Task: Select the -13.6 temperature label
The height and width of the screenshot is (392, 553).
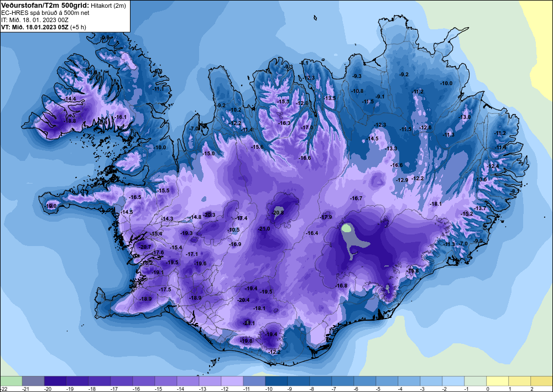Action: point(481,180)
